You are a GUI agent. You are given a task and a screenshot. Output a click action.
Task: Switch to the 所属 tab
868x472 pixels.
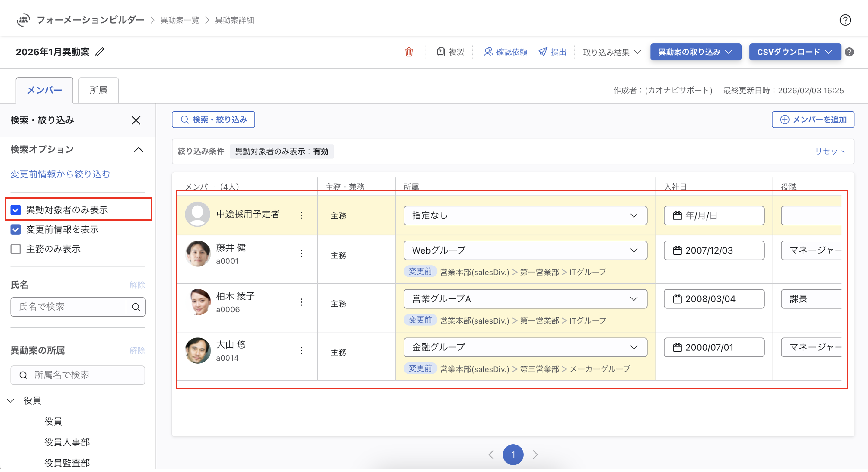(98, 90)
